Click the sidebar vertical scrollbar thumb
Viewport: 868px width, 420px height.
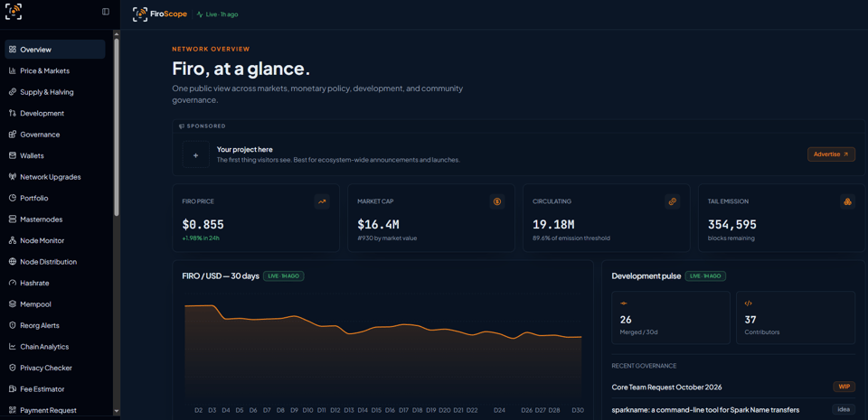[x=117, y=127]
